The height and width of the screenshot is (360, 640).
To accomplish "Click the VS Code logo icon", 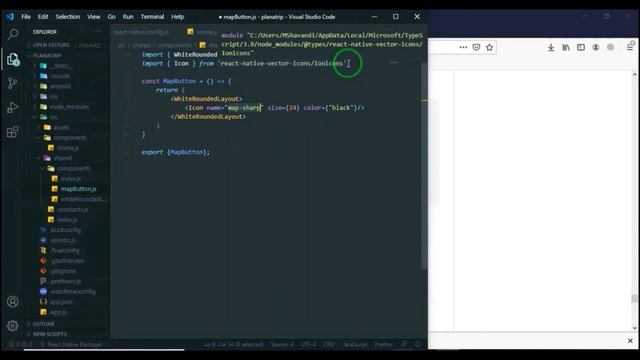I will [x=10, y=17].
